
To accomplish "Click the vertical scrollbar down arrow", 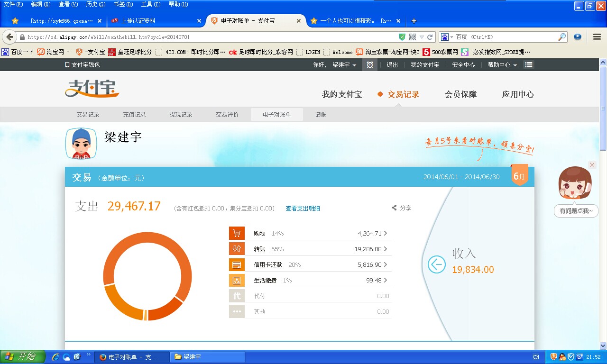I will pos(603,346).
